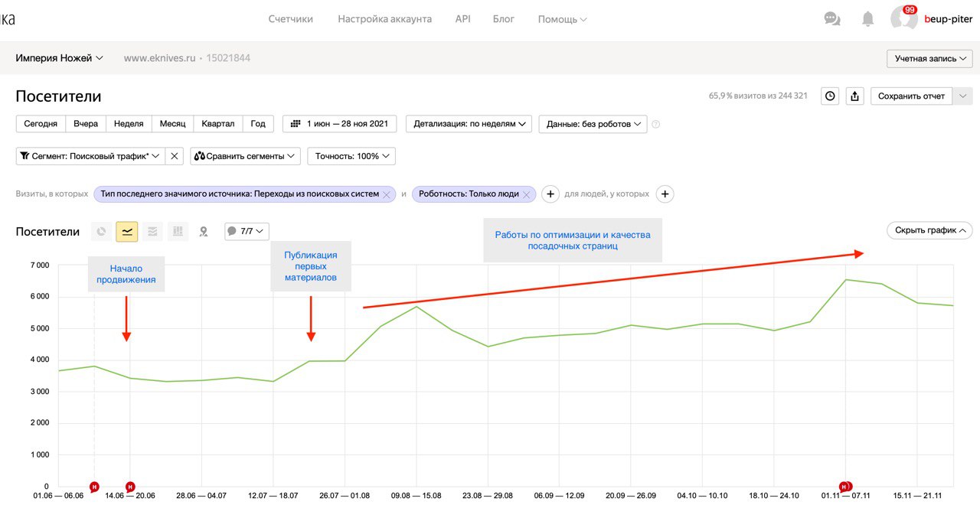Select the Вчера period
This screenshot has height=521, width=980.
point(86,124)
